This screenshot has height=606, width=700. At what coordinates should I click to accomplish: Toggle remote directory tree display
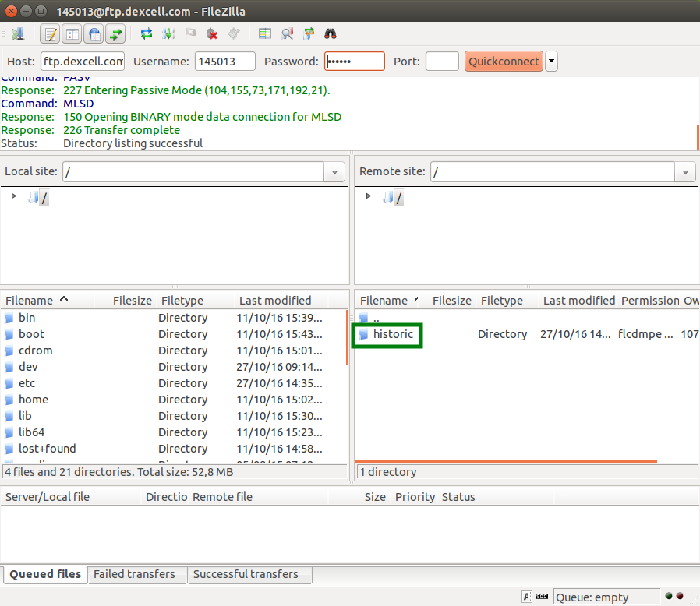pyautogui.click(x=94, y=34)
